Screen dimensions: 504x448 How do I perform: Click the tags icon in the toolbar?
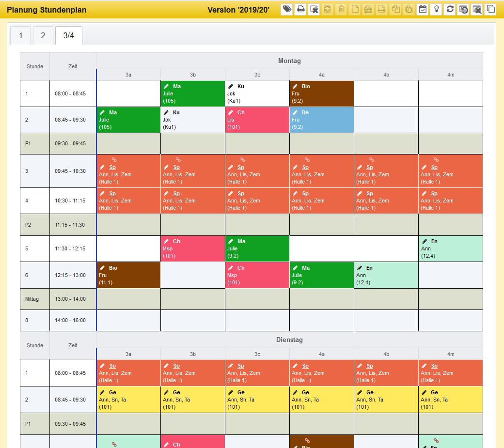coord(287,9)
